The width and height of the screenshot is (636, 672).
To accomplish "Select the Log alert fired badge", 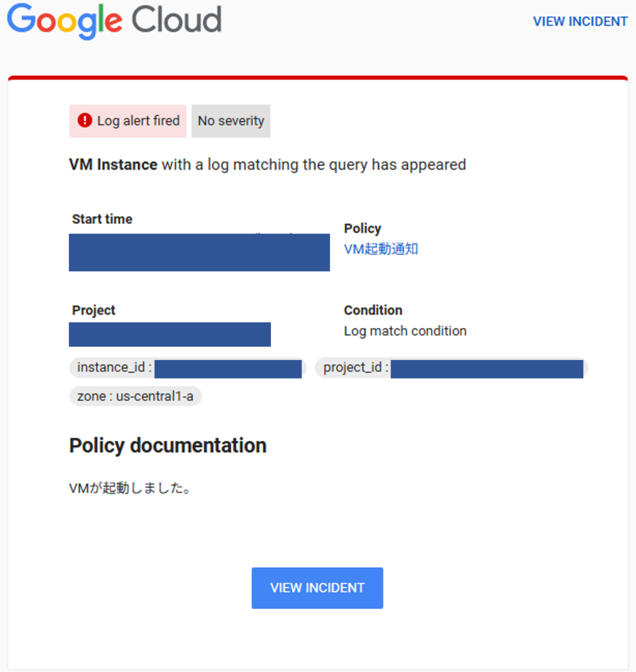I will [x=128, y=121].
